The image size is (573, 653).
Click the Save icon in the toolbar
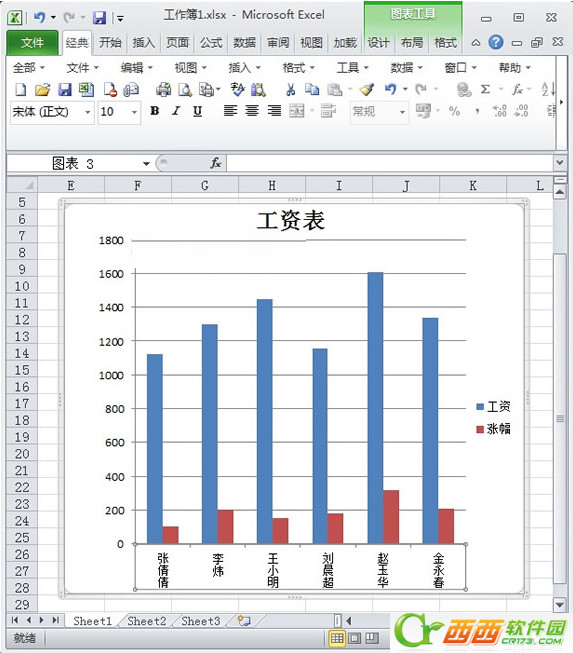[x=64, y=90]
